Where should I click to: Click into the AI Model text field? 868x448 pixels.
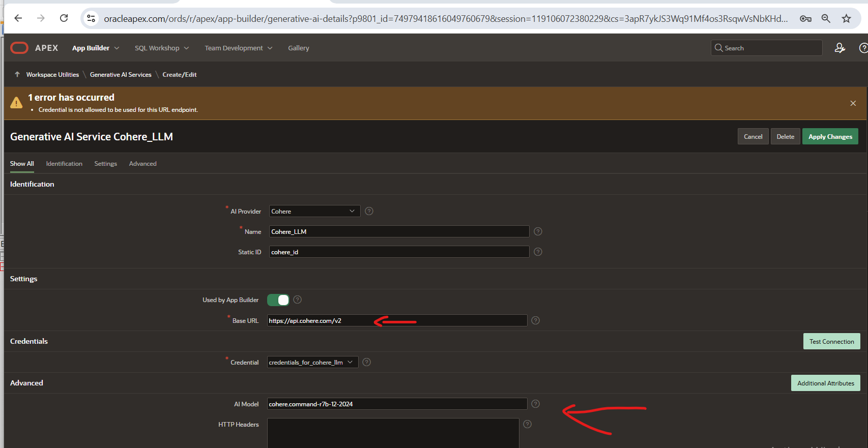pyautogui.click(x=397, y=404)
